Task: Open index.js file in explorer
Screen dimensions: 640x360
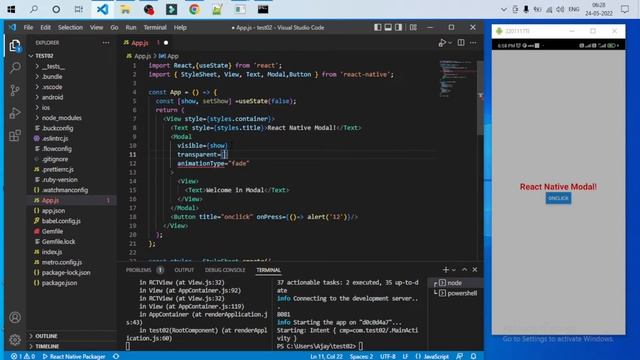Action: tap(52, 252)
